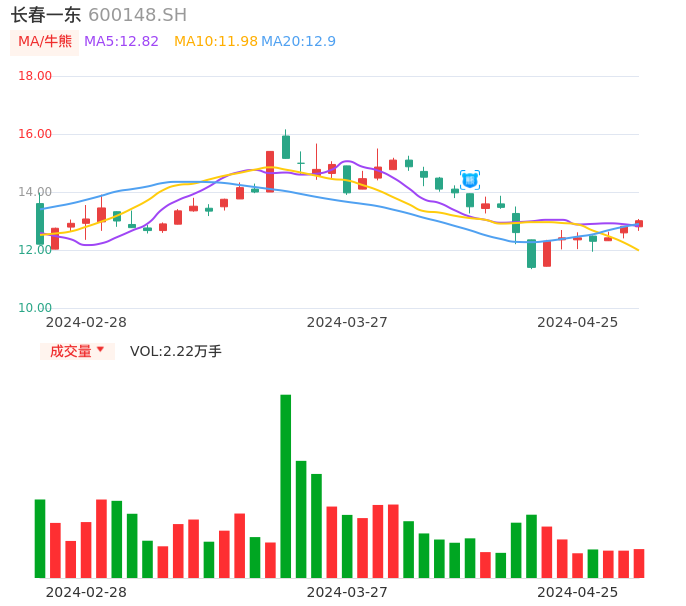Image resolution: width=686 pixels, height=606 pixels.
Task: Click the tallest green volume bar
Action: tap(286, 485)
